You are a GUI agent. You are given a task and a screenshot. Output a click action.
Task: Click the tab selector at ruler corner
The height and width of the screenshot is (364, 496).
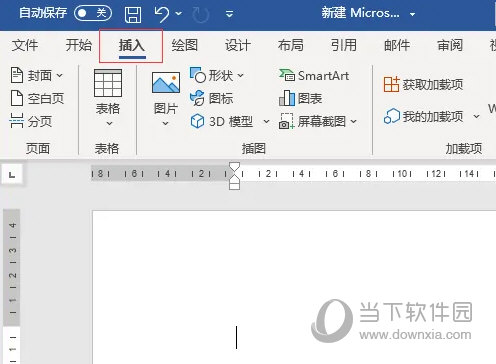pyautogui.click(x=12, y=174)
